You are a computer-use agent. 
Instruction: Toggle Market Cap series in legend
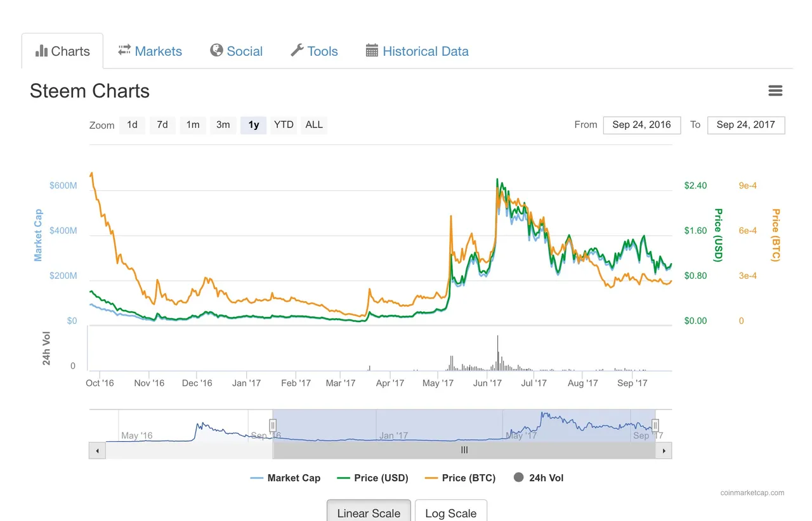tap(285, 478)
